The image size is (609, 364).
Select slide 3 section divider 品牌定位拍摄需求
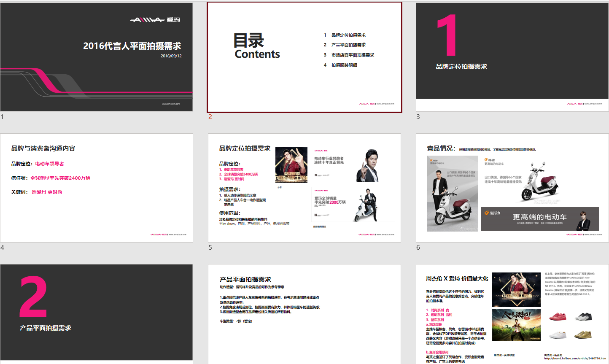512,57
